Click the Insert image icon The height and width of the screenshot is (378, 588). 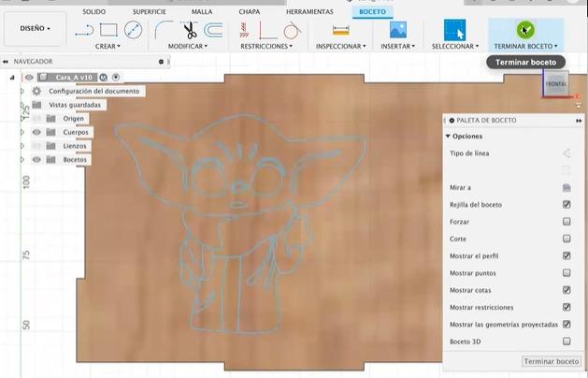pos(398,30)
